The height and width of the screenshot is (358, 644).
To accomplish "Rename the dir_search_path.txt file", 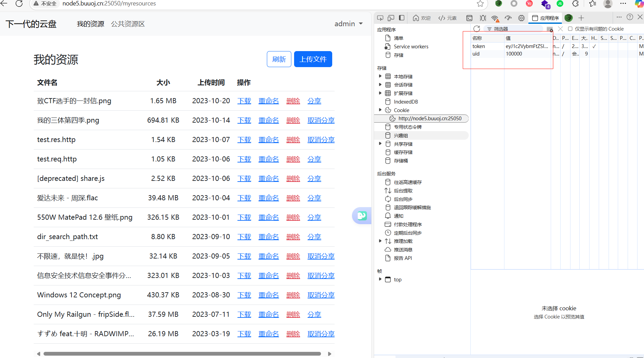I will pos(269,237).
